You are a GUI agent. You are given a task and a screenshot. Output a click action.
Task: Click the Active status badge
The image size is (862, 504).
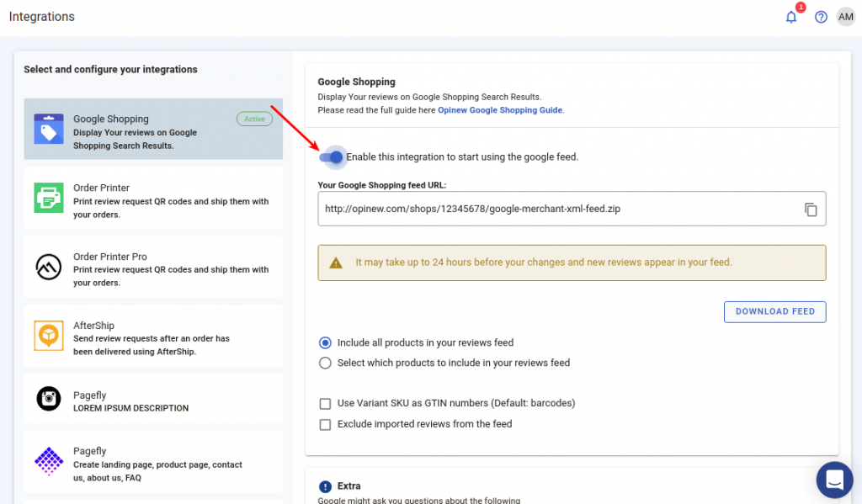click(x=254, y=119)
